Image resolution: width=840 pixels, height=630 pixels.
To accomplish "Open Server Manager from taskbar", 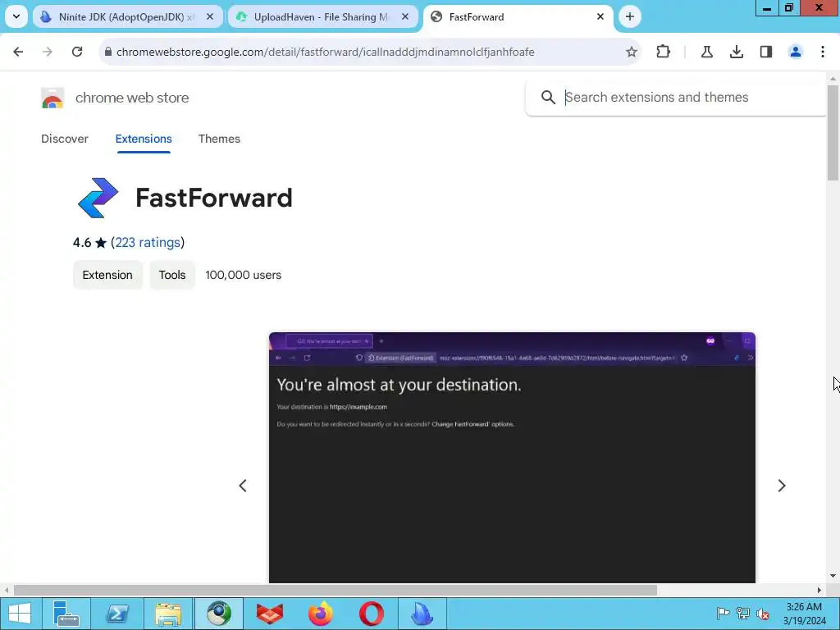I will (66, 614).
